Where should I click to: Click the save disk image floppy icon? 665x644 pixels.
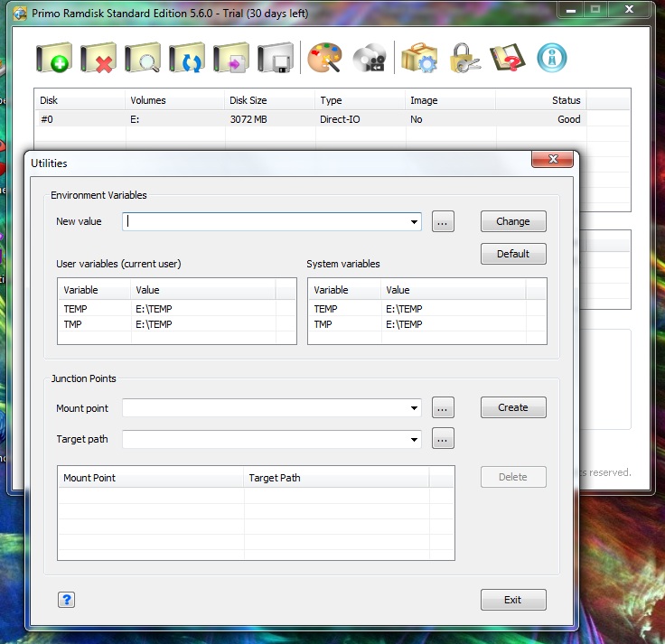point(276,58)
